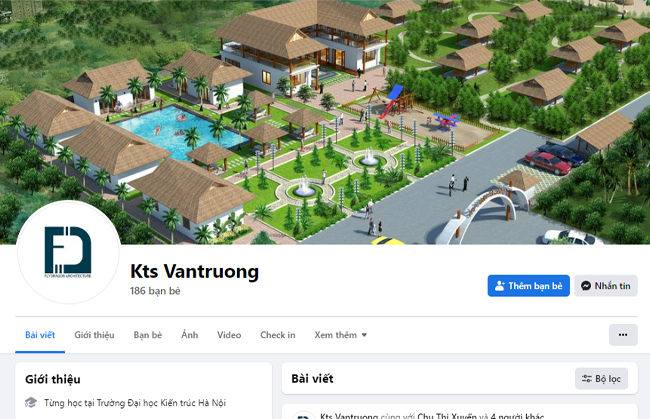
Task: Open the FD profile picture
Action: tap(68, 252)
